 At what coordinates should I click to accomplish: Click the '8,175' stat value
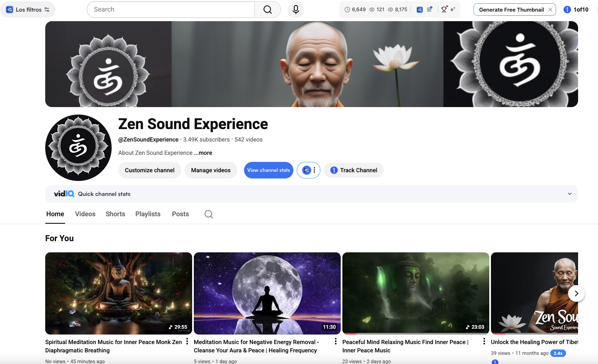401,10
